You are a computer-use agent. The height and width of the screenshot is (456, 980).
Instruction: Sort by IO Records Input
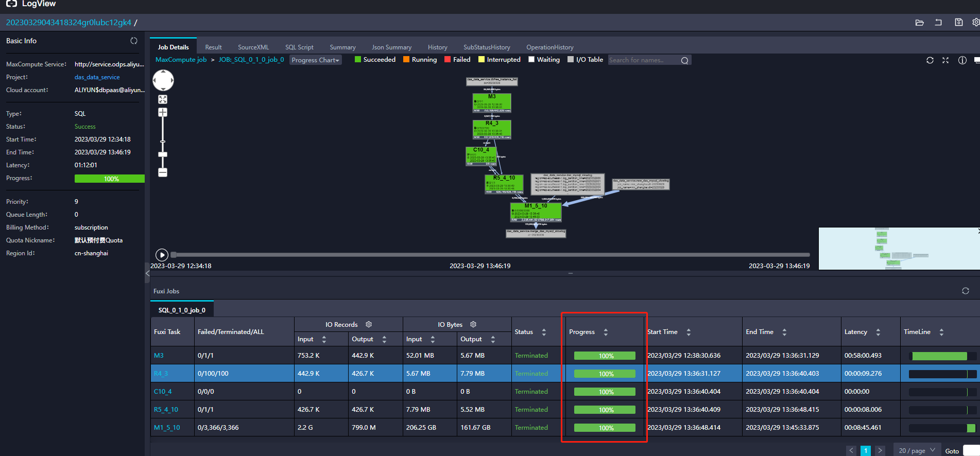[324, 339]
